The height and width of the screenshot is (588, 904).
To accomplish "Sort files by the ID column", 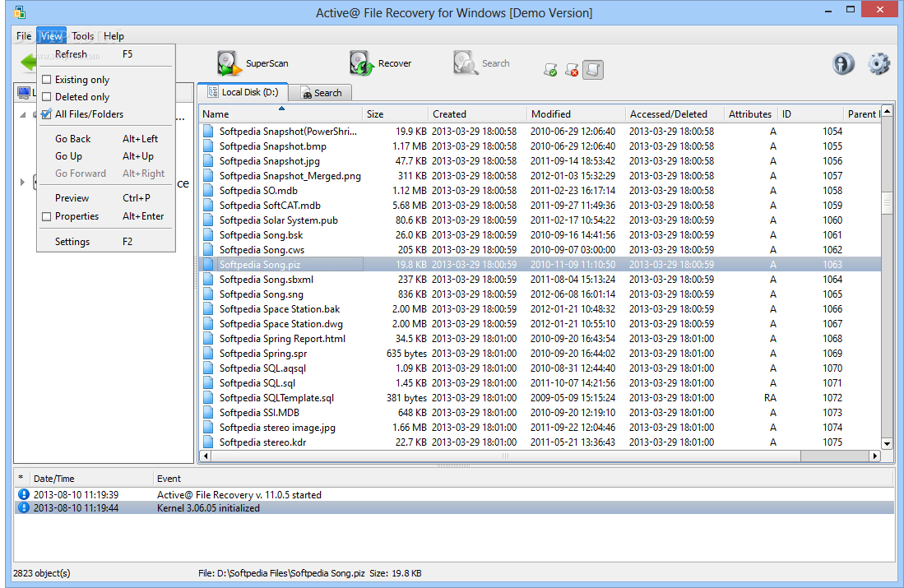I will pos(810,114).
